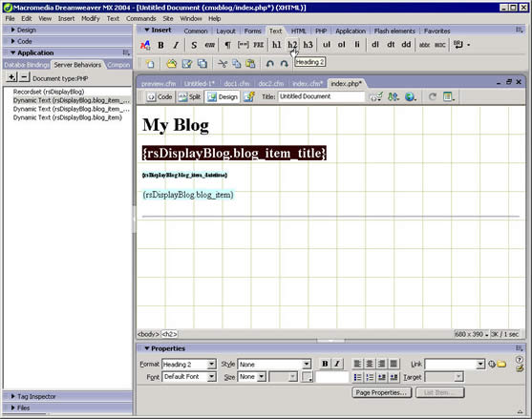Insert a Paragraph with the pilcrow icon
Viewport: 532px width, 419px height.
(227, 45)
